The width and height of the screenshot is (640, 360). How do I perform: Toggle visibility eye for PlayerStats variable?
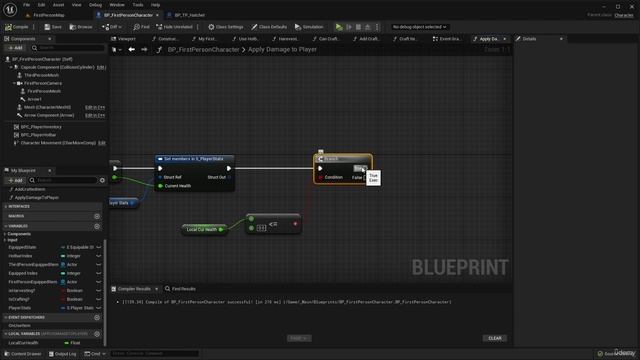click(x=98, y=308)
